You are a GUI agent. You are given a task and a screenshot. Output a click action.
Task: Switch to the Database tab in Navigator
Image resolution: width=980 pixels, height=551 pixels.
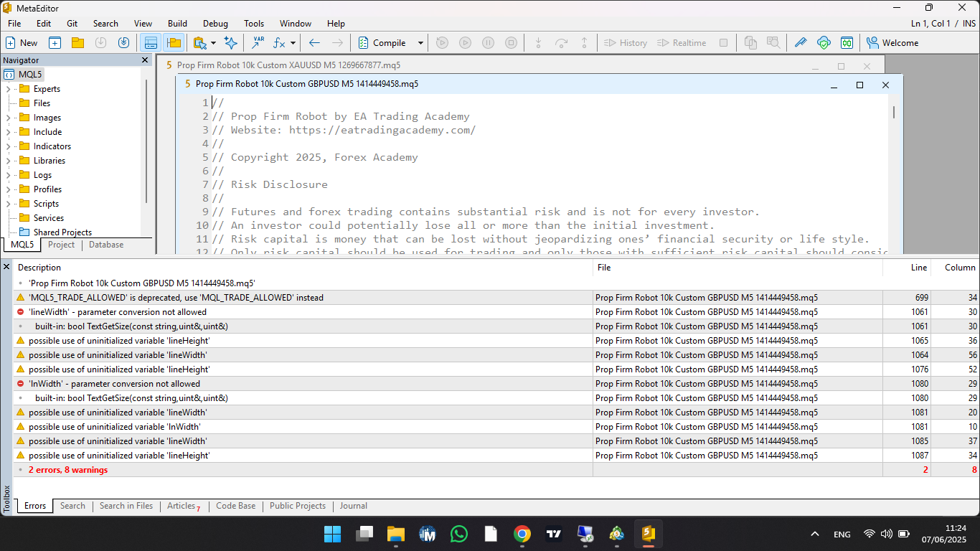pyautogui.click(x=106, y=245)
